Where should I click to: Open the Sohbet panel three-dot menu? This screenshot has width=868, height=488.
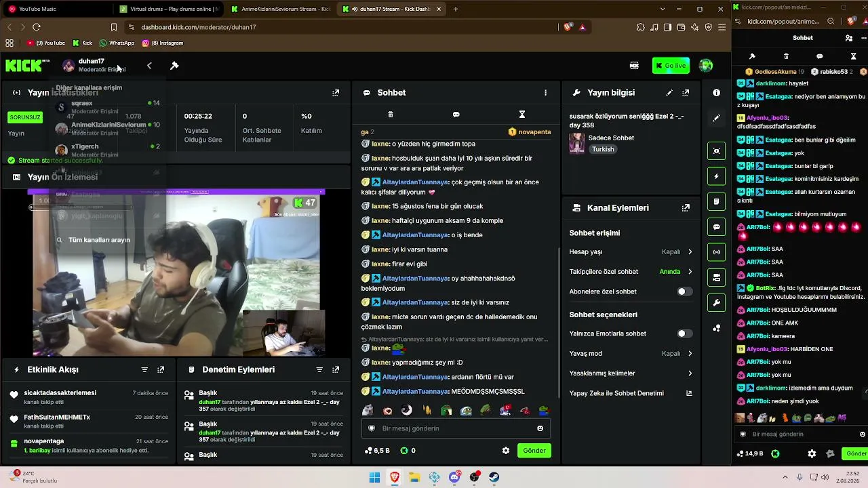click(x=545, y=93)
